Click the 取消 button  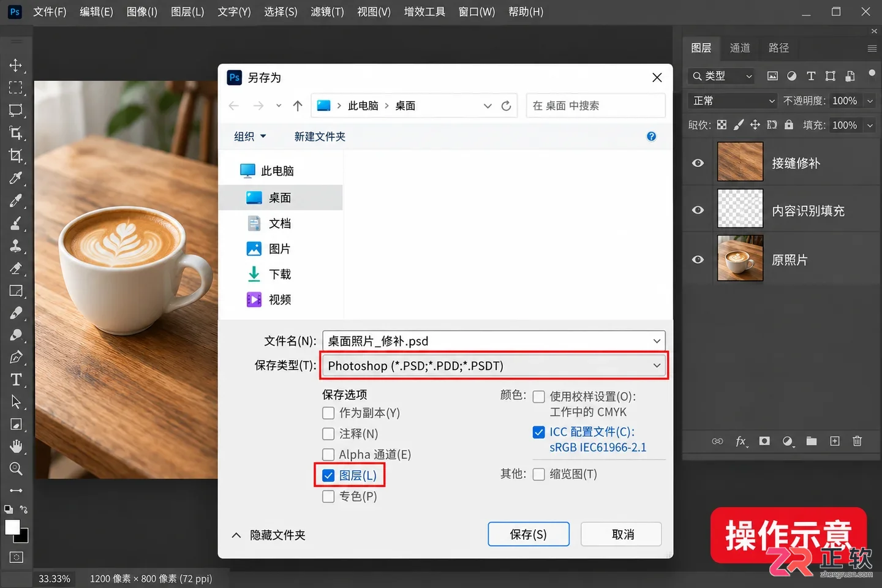(x=621, y=534)
